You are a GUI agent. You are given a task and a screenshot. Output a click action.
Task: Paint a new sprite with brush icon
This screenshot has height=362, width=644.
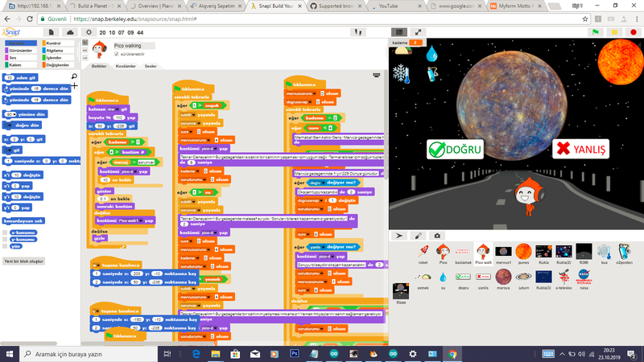coord(417,235)
